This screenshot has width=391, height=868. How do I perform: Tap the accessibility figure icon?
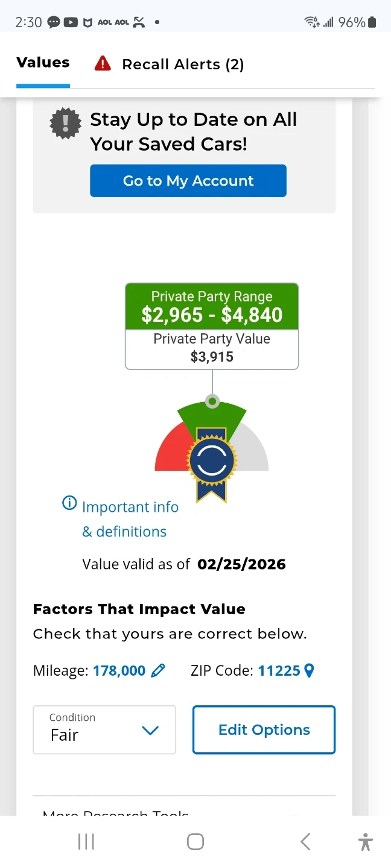365,841
